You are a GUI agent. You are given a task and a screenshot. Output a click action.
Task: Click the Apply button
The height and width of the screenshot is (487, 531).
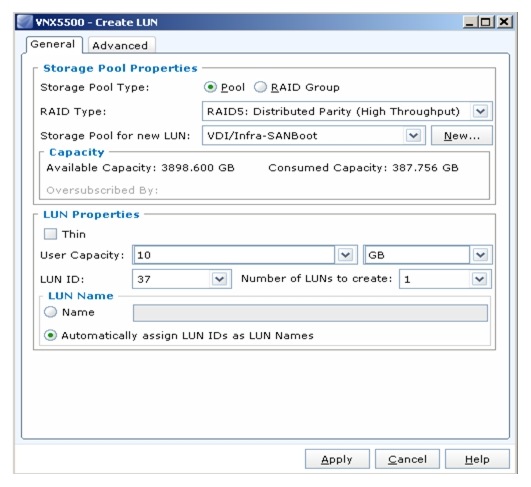tap(337, 459)
